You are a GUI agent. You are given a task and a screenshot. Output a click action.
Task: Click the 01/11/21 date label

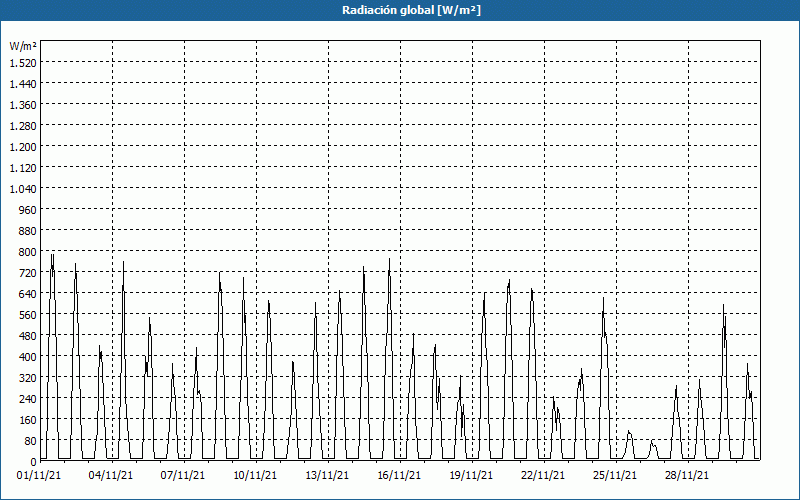39,475
